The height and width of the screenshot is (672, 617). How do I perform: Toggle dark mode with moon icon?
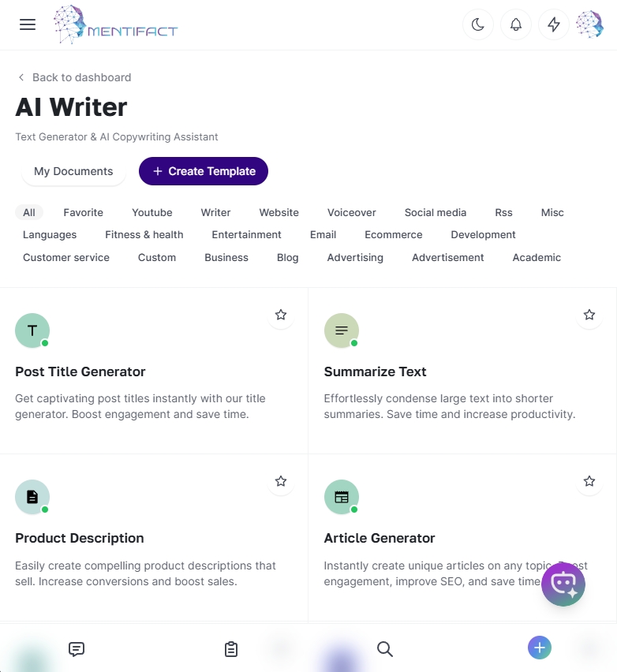(x=477, y=24)
